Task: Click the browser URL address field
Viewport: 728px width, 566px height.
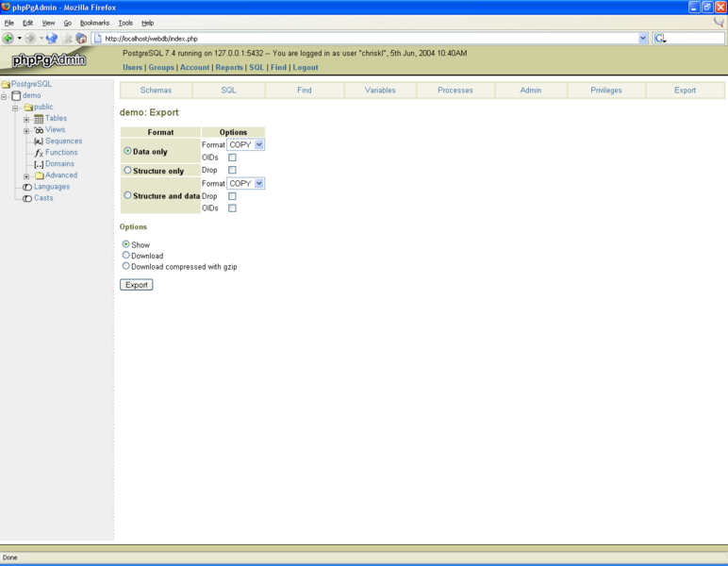Action: pyautogui.click(x=368, y=39)
